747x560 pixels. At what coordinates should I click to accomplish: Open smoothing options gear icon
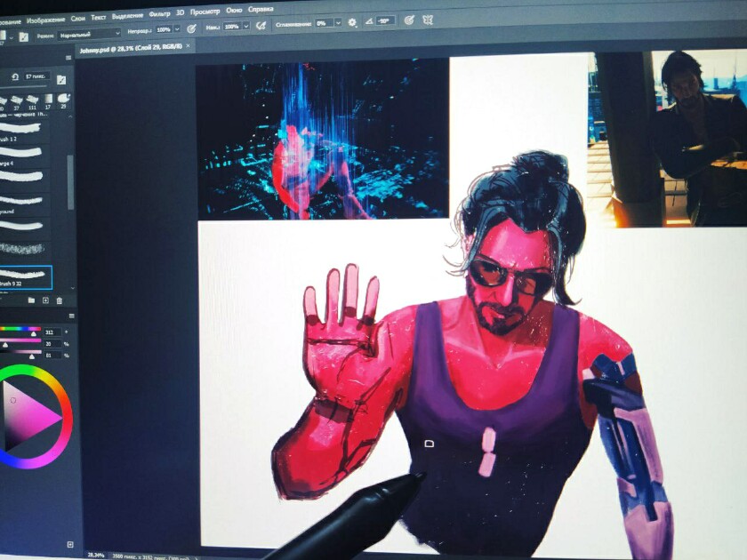[x=352, y=22]
